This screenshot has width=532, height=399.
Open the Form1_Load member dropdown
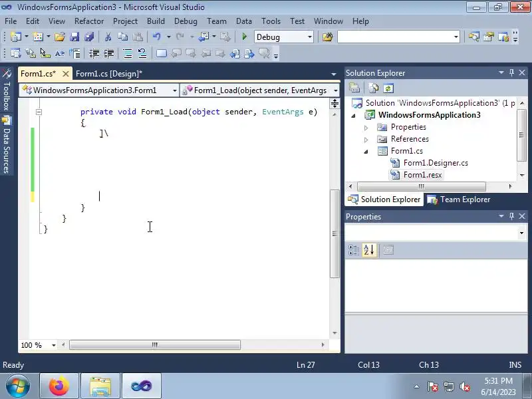pyautogui.click(x=336, y=90)
